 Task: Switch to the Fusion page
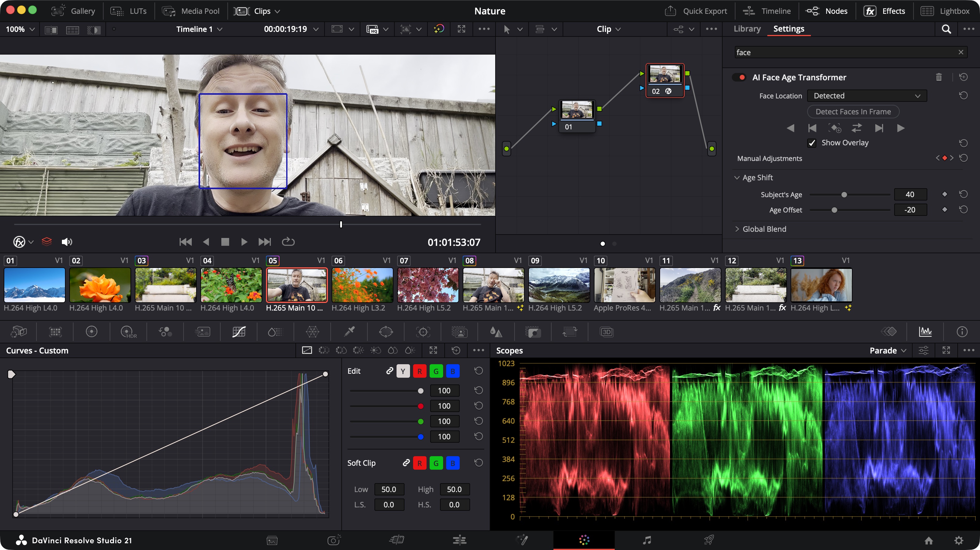pos(522,540)
